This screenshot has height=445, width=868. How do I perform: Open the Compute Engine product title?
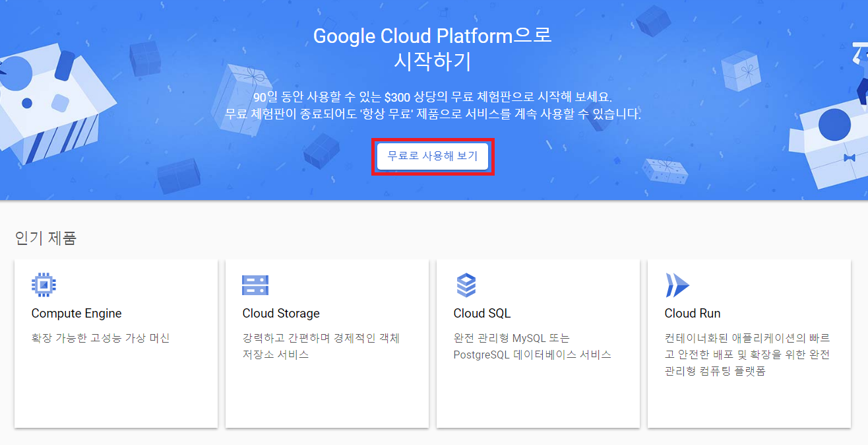[x=77, y=314]
